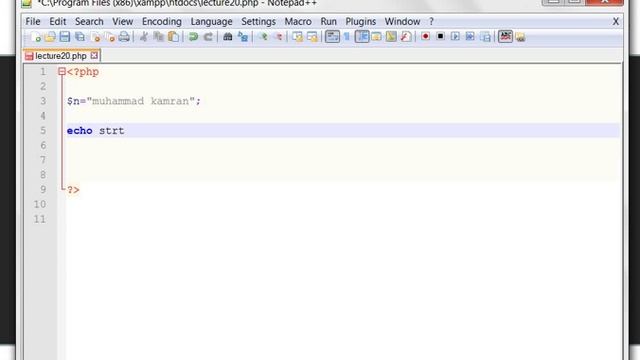This screenshot has height=360, width=640.
Task: Open the Settings menu
Action: (x=258, y=21)
